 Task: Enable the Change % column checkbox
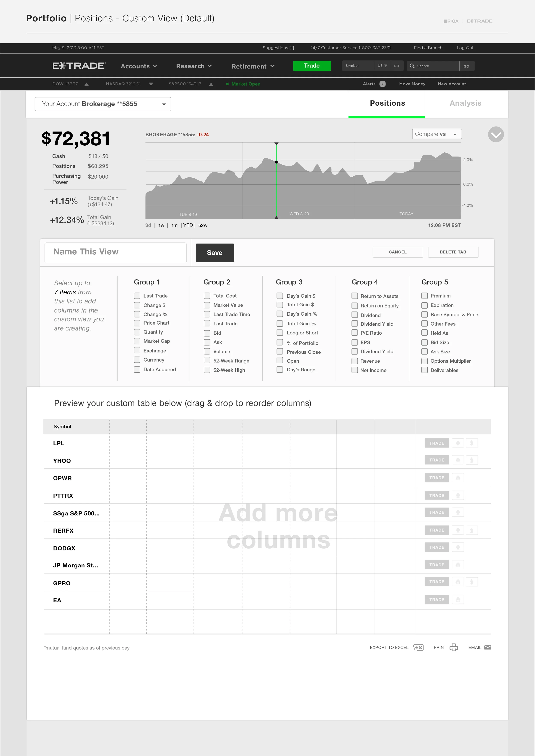pos(137,314)
